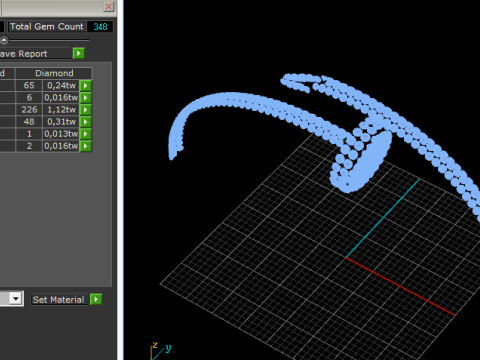480x360 pixels.
Task: Adjust the slider handle under Total Gem Count
Action: click(4, 40)
